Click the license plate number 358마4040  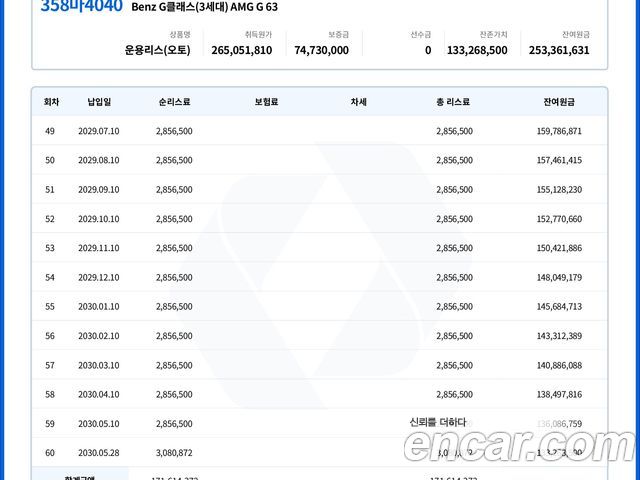[x=81, y=7]
